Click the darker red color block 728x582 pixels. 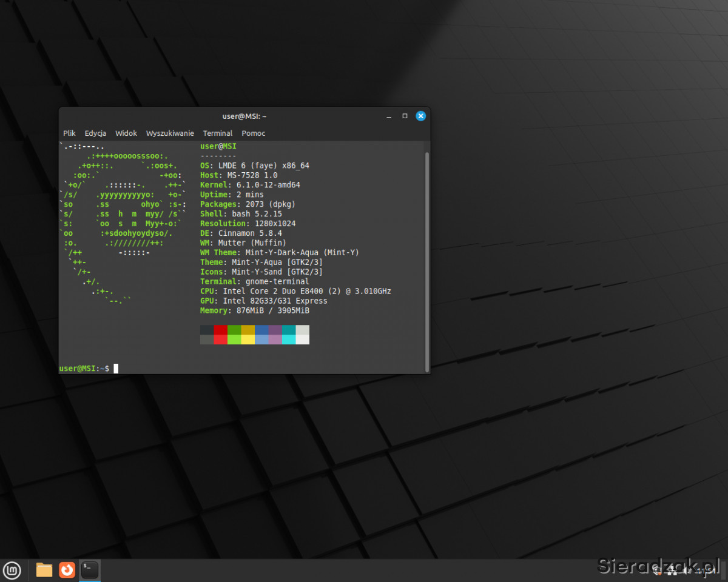pos(221,330)
